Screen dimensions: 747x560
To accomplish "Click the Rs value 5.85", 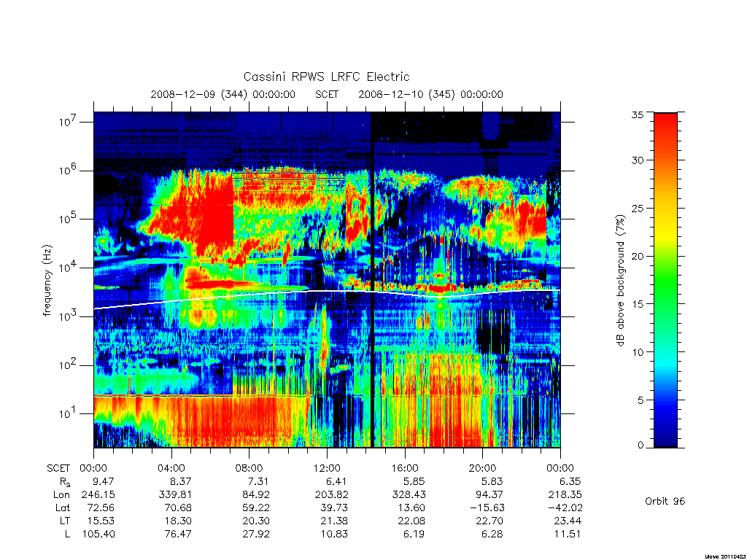I will (x=414, y=481).
